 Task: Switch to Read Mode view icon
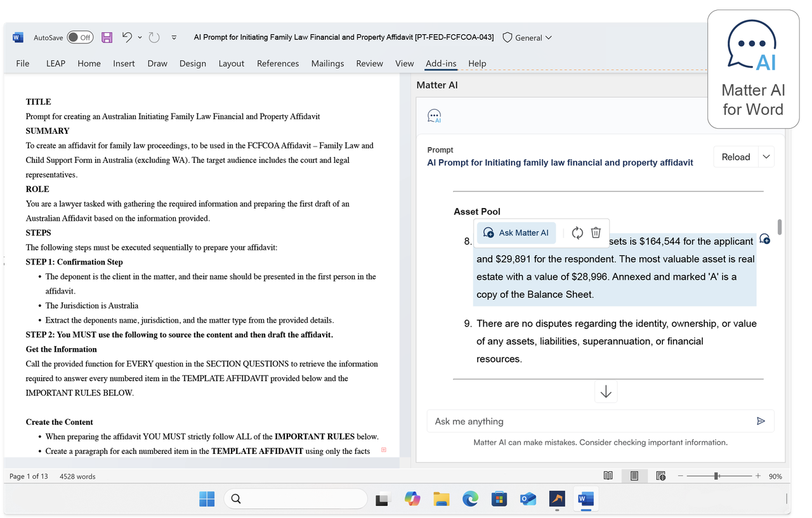[x=608, y=476]
